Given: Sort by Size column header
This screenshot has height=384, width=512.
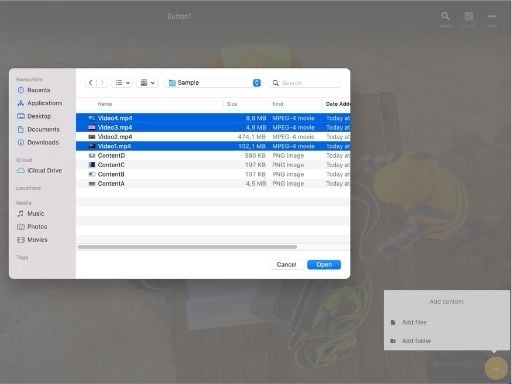Looking at the screenshot, I should point(232,104).
